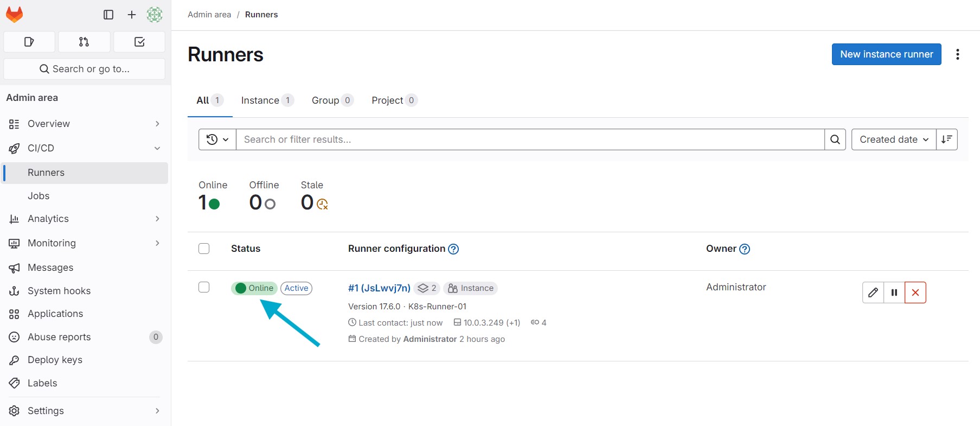This screenshot has height=426, width=980.
Task: Open the create new plus menu
Action: click(x=132, y=15)
